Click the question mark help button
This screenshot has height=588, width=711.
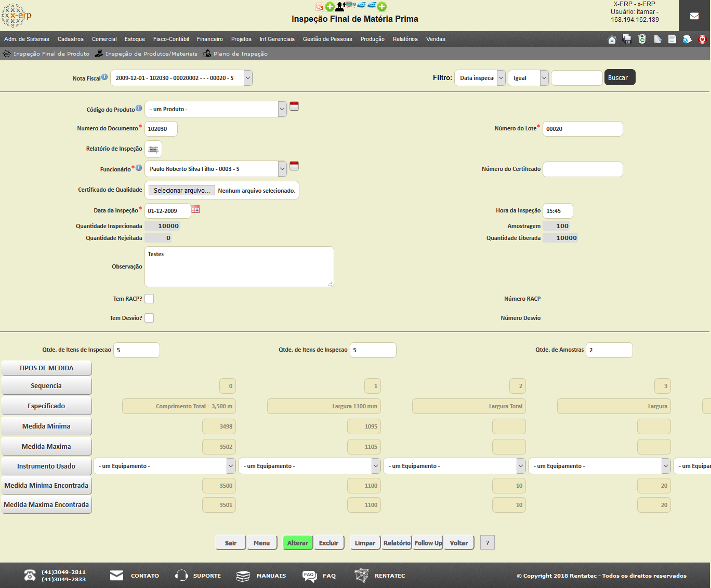click(488, 542)
